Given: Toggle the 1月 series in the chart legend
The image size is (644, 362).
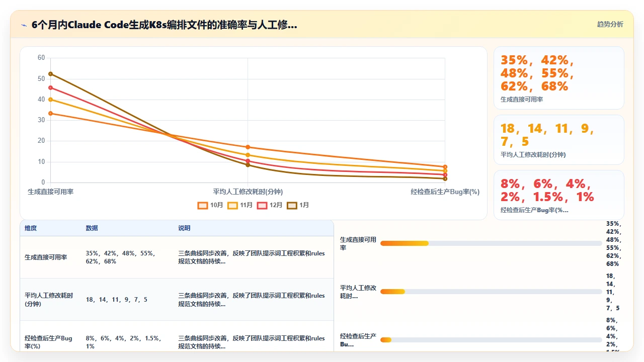Looking at the screenshot, I should pyautogui.click(x=298, y=205).
